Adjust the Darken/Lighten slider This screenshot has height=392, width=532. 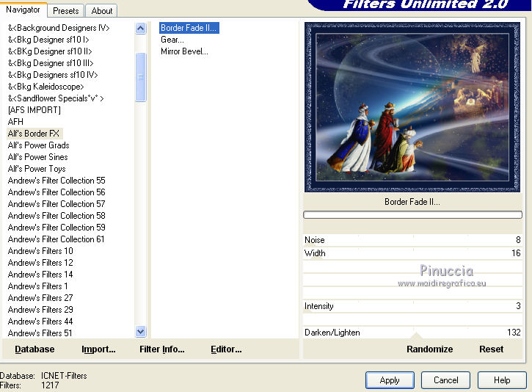pyautogui.click(x=412, y=333)
